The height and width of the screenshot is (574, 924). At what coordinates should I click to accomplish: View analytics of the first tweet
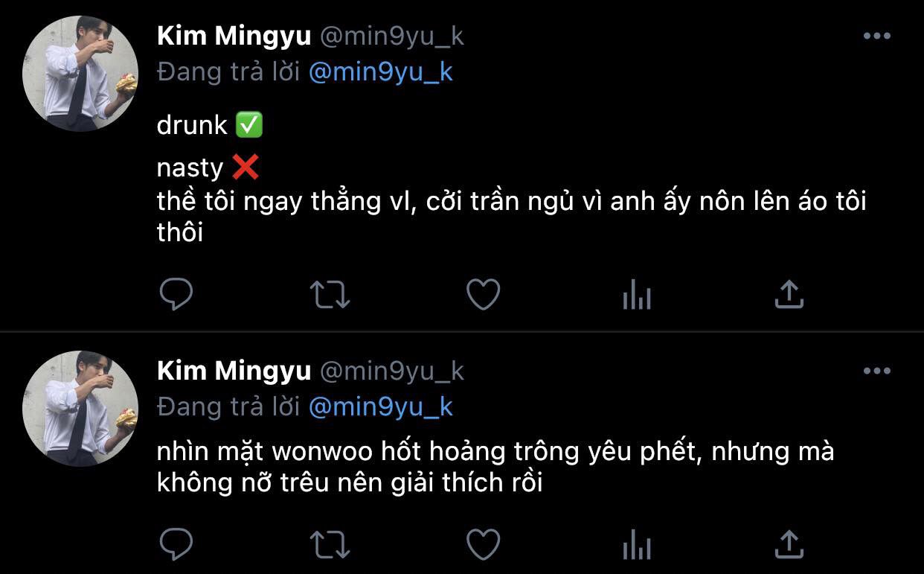tap(636, 296)
